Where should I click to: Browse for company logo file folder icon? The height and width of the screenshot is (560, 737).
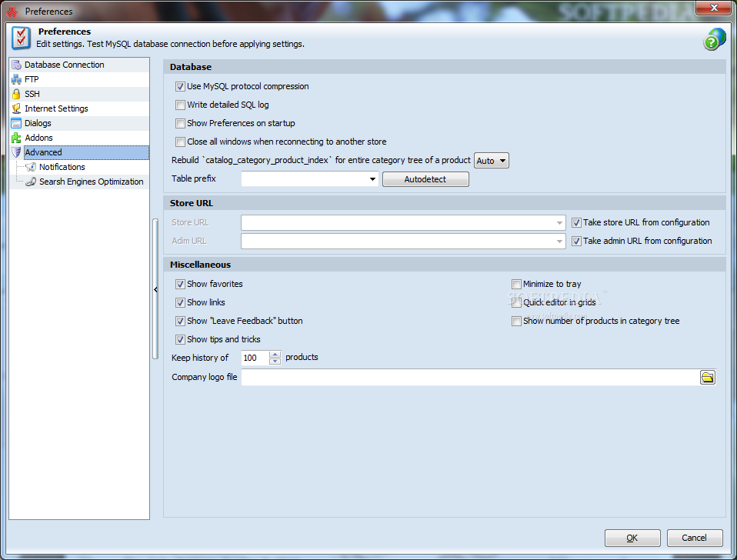[708, 377]
